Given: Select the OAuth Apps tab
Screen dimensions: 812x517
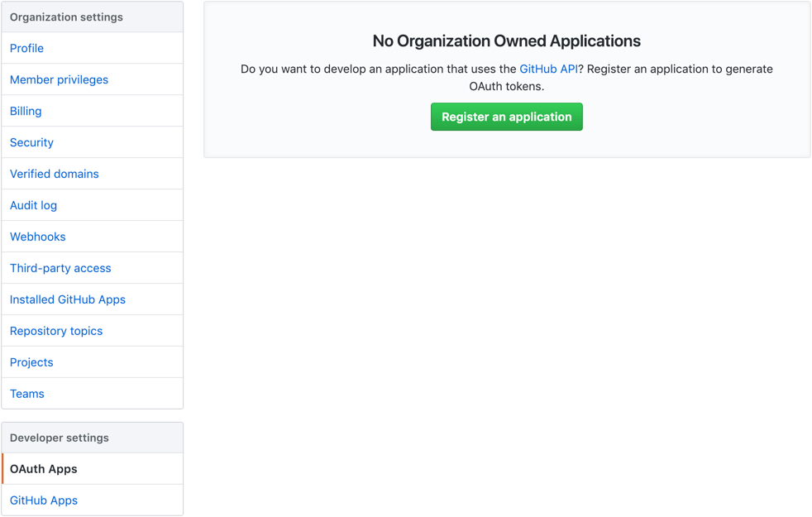Looking at the screenshot, I should tap(43, 468).
